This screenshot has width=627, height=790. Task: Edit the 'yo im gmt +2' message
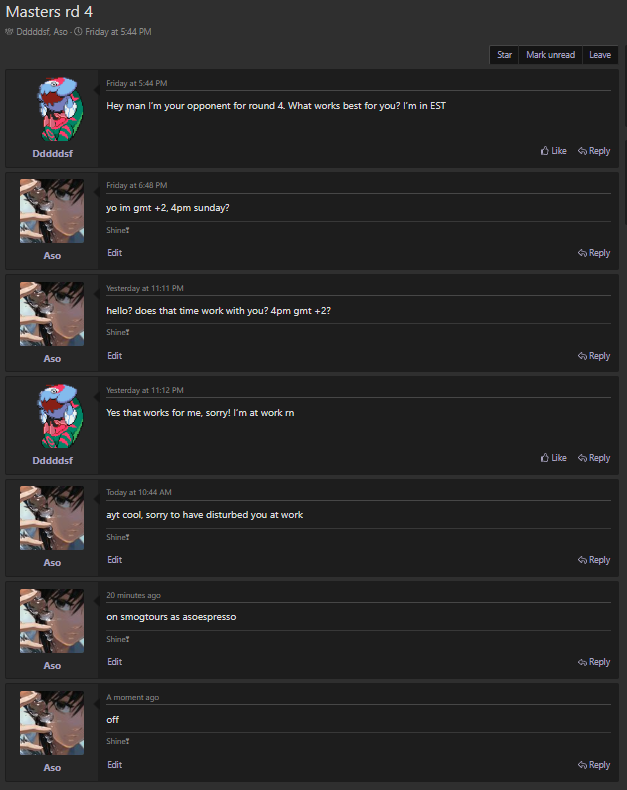115,253
